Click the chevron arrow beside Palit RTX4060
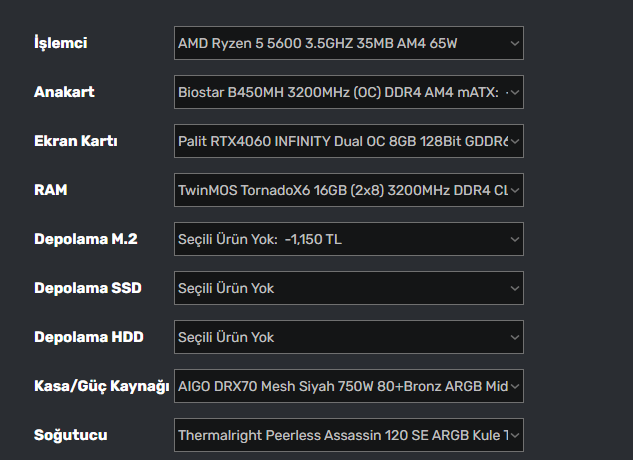This screenshot has width=633, height=460. (x=514, y=141)
